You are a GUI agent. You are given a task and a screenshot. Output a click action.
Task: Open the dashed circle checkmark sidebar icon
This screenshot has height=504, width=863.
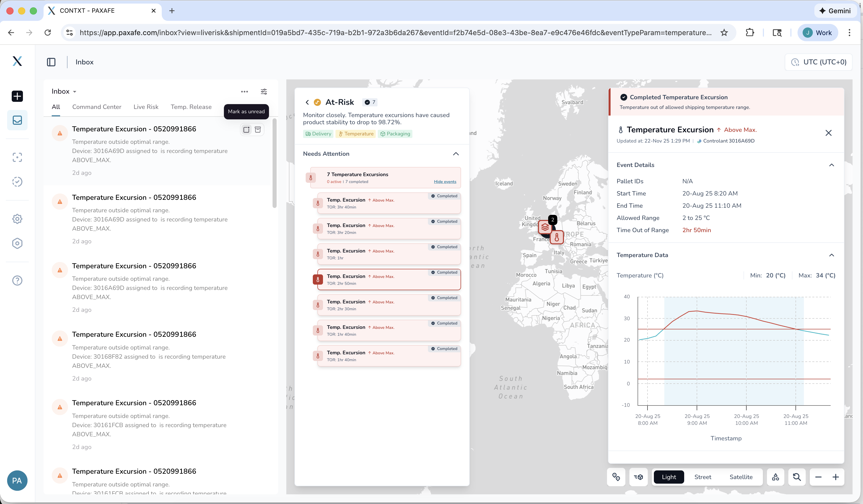17,182
